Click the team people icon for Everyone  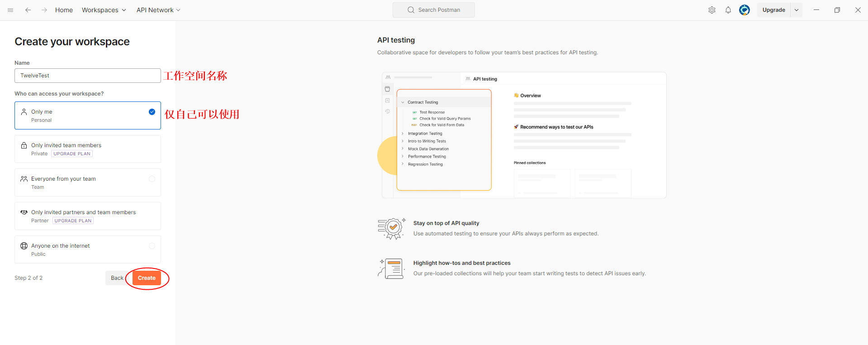(x=24, y=179)
